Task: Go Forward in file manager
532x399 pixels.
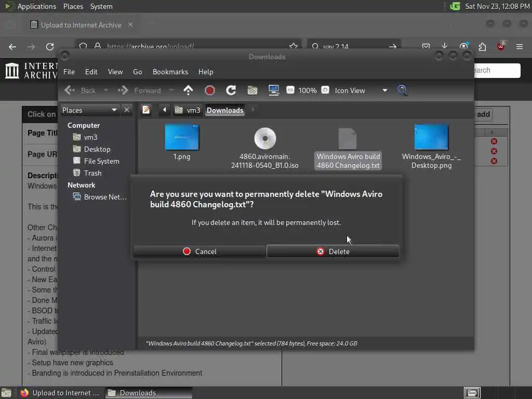Action: [139, 90]
